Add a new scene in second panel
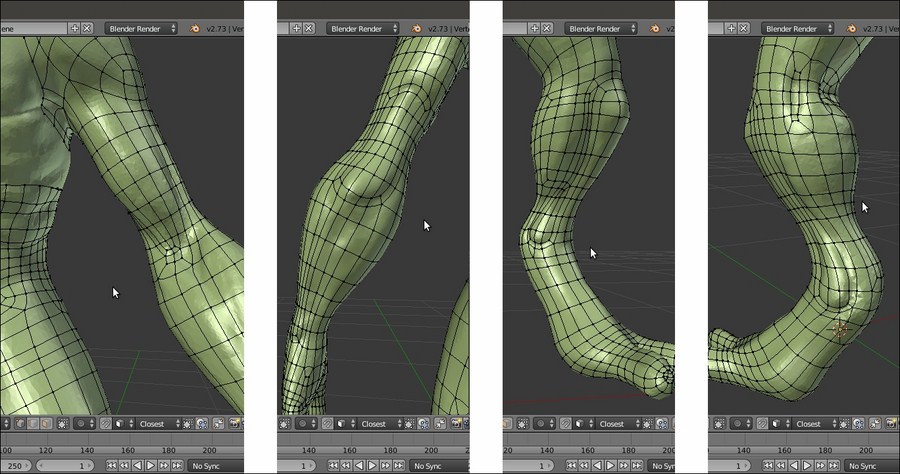Viewport: 900px width, 474px height. 296,28
